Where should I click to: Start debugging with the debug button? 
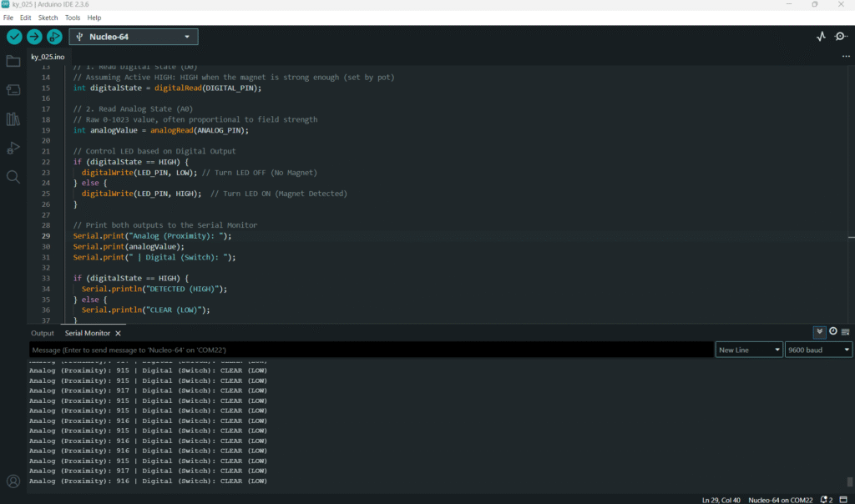click(x=54, y=37)
